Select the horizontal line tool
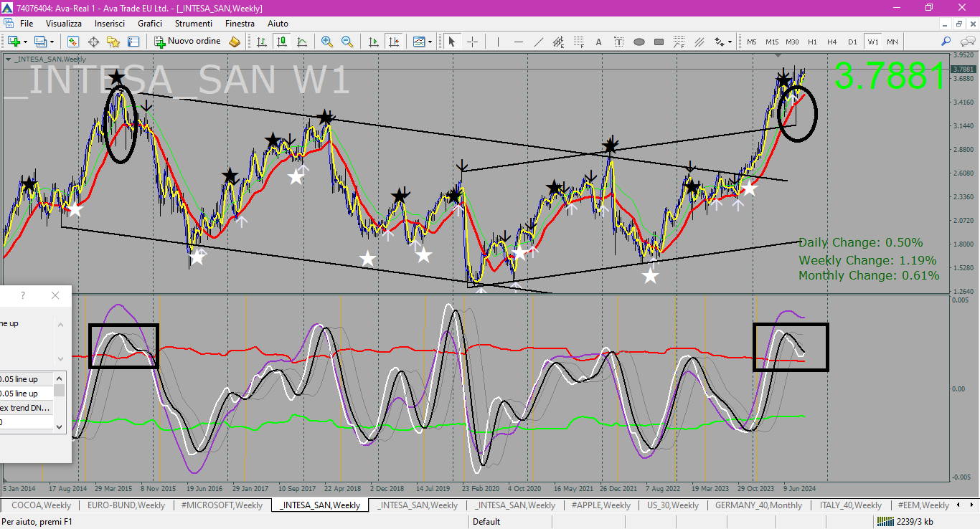 (518, 42)
